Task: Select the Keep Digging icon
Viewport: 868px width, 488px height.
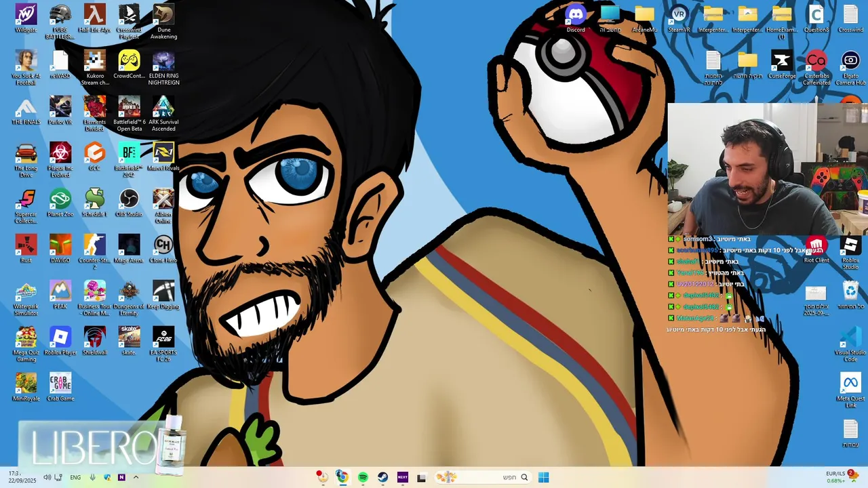Action: pyautogui.click(x=163, y=295)
